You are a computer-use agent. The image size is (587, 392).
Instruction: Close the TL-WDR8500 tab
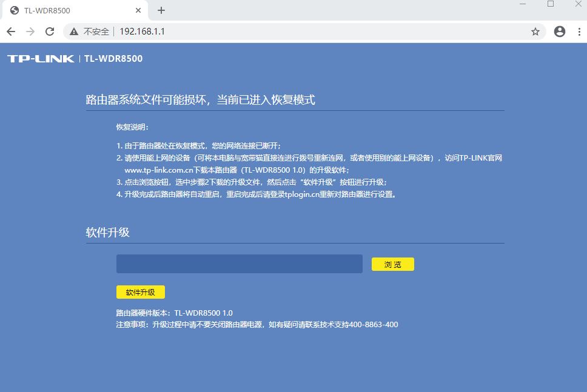(138, 10)
